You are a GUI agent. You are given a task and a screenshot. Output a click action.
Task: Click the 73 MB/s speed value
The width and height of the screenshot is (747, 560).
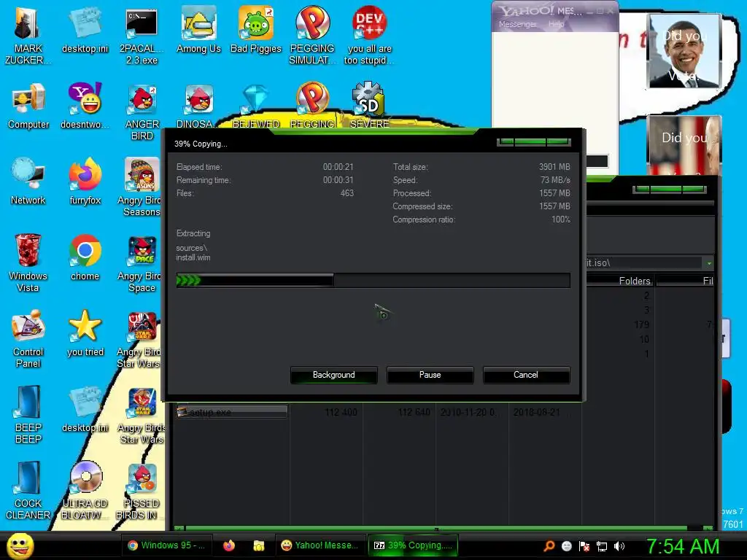pyautogui.click(x=555, y=180)
